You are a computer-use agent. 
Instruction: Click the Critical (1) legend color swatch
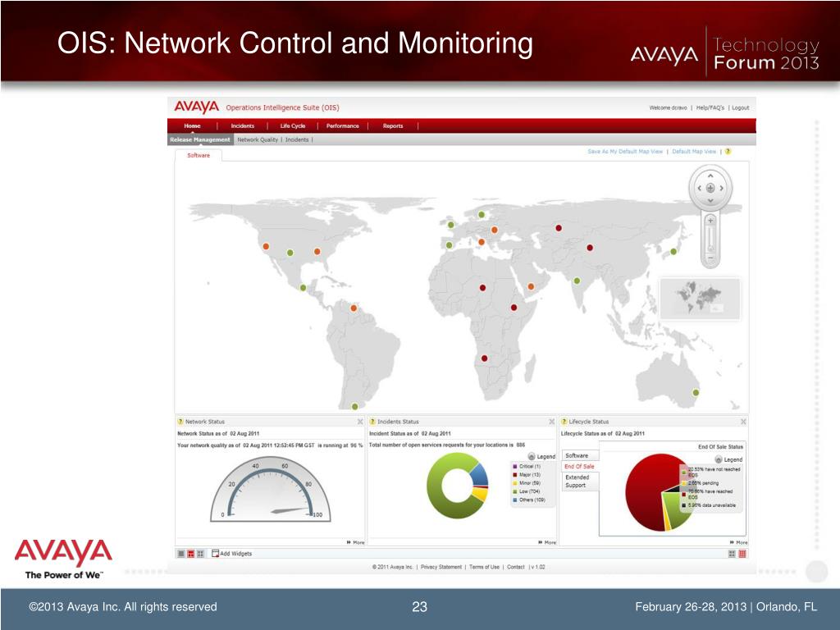point(515,467)
